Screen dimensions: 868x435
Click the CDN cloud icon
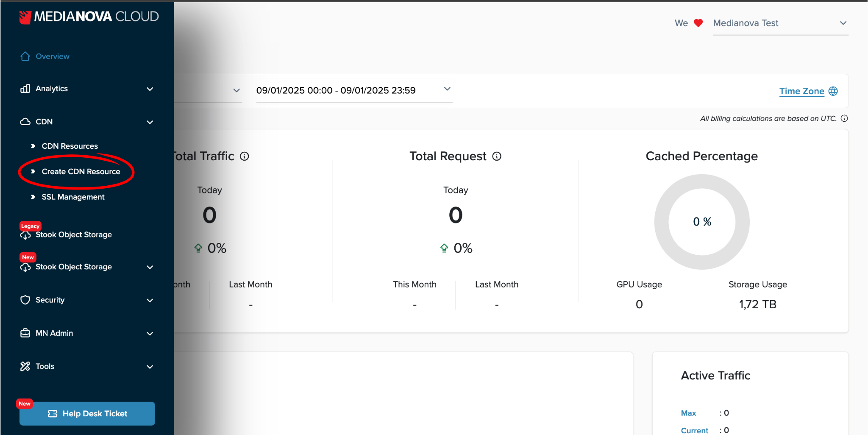coord(25,122)
